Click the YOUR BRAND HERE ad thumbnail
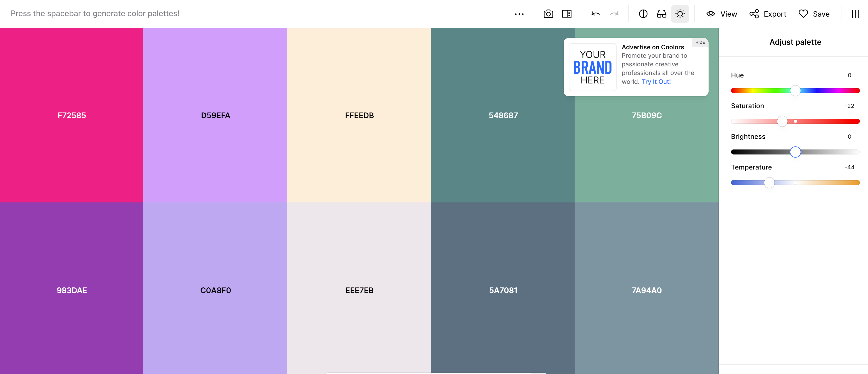 (x=592, y=67)
